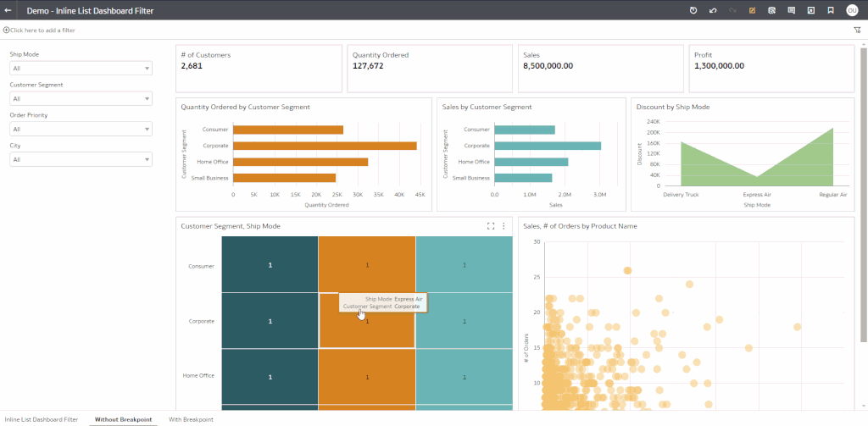The height and width of the screenshot is (426, 868).
Task: Undo the last edit
Action: click(x=713, y=10)
